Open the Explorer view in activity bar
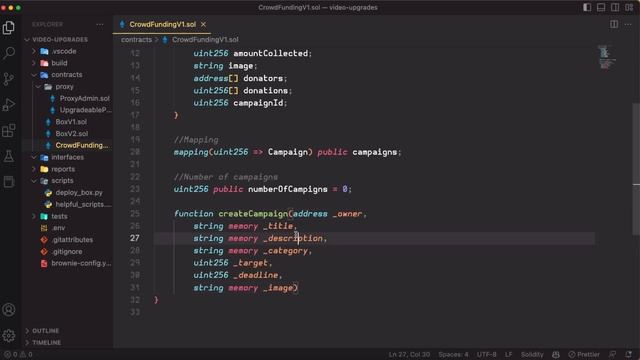 coord(9,28)
